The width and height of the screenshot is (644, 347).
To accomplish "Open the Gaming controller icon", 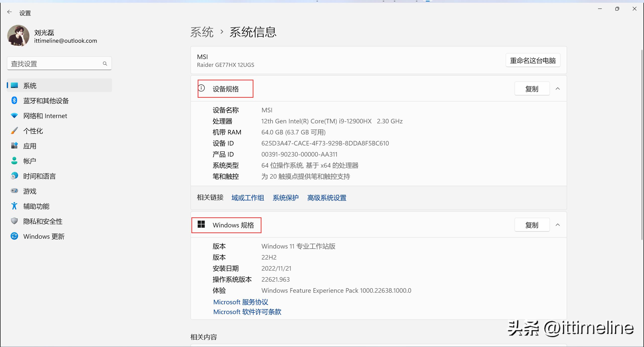I will [x=14, y=191].
